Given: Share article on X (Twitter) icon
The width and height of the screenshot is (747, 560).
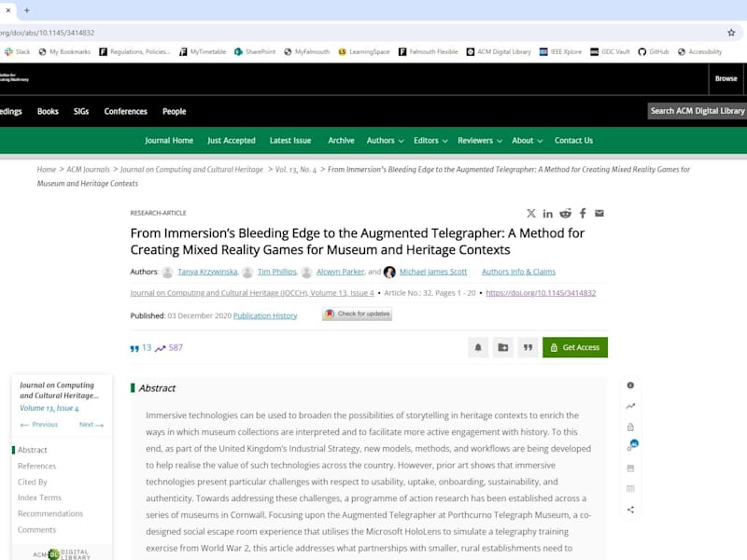Looking at the screenshot, I should [x=530, y=214].
